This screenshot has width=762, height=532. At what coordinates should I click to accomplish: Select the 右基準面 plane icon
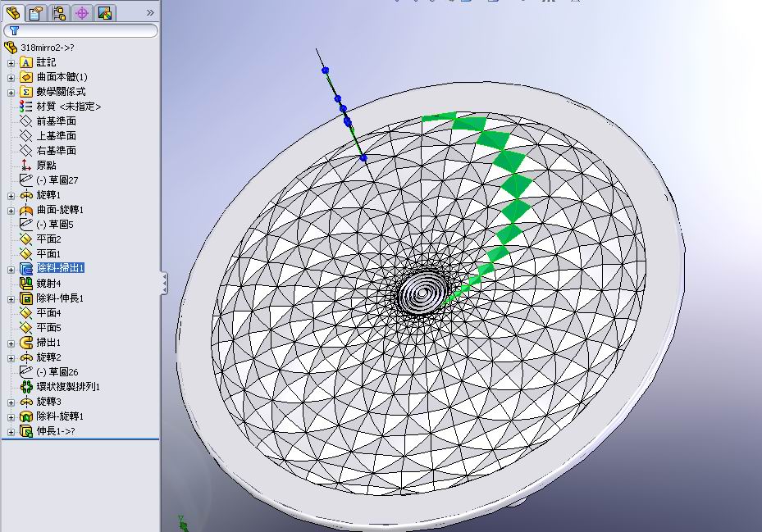tap(25, 151)
